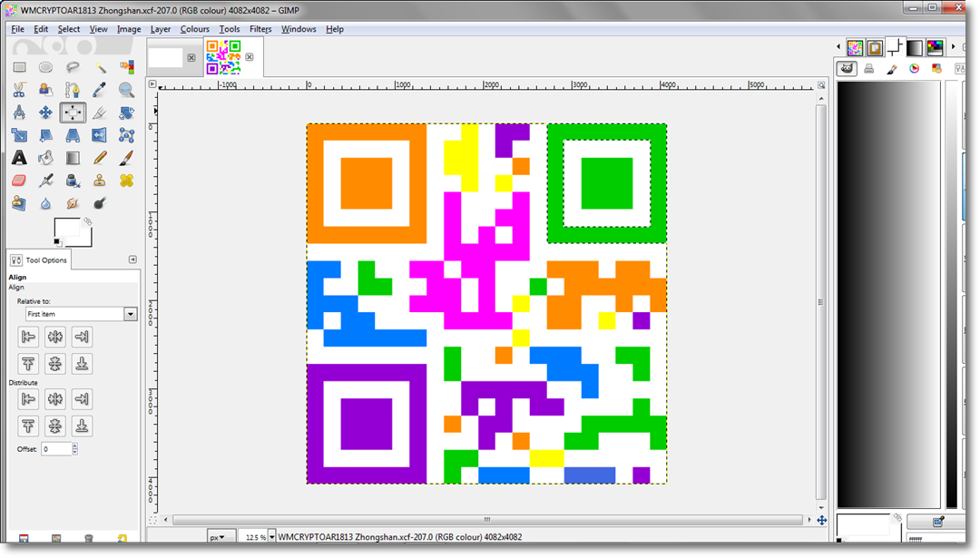Select the Color Picker eyedropper tool
980x558 pixels.
100,90
